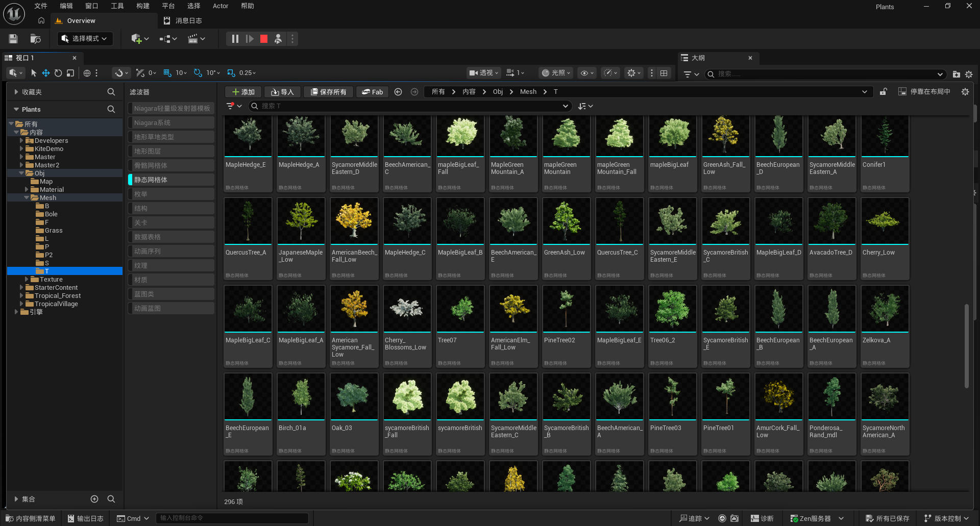Open outliner settings gear icon
Viewport: 980px width, 526px height.
969,74
